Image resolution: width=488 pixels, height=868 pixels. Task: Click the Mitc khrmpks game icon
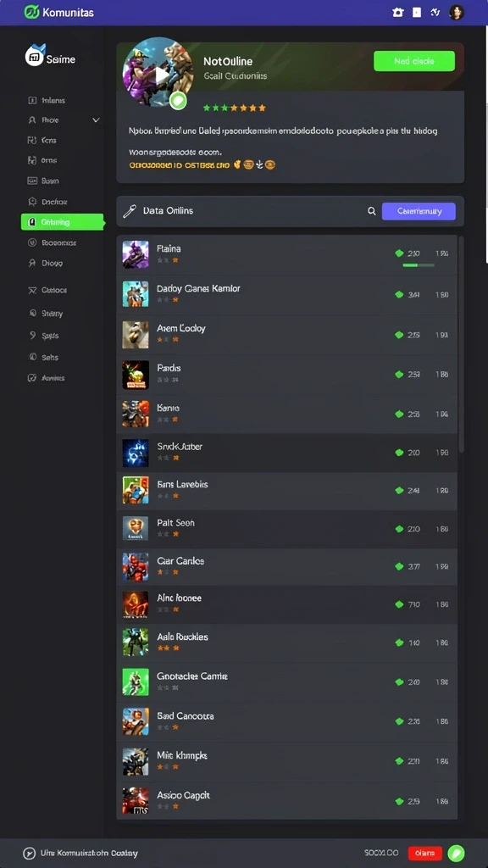point(136,761)
